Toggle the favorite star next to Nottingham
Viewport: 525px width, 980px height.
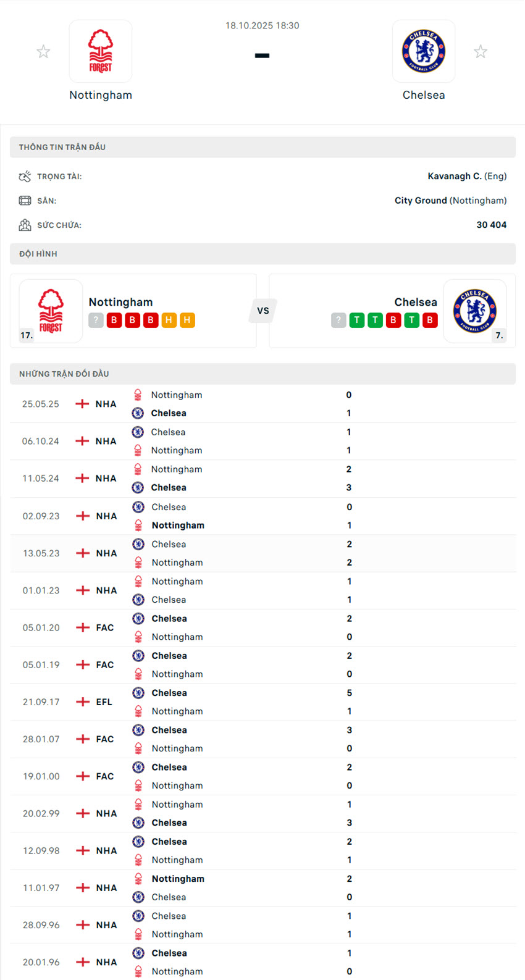point(43,51)
